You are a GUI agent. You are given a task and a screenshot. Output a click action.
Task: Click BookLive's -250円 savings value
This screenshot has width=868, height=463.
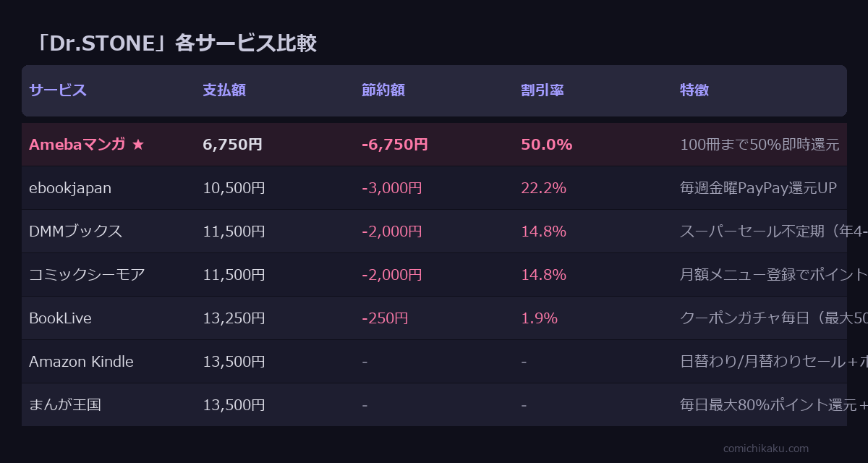coord(385,318)
